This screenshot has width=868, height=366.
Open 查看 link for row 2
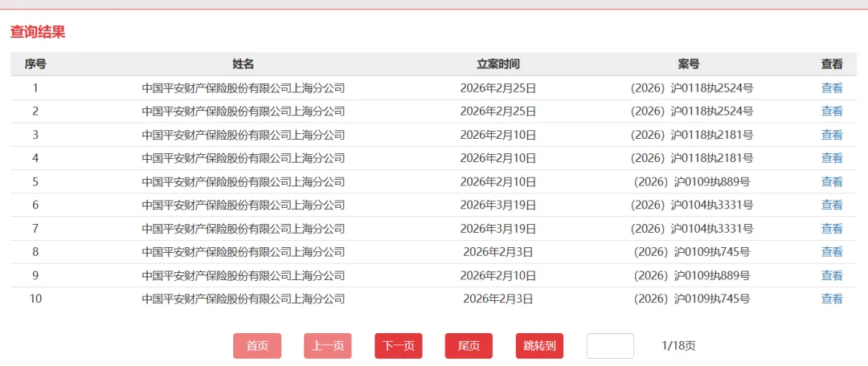pos(832,112)
